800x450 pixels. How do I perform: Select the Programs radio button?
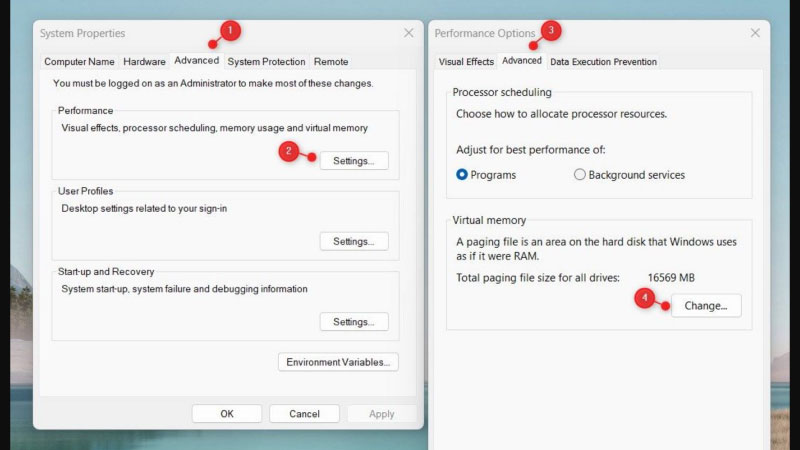(x=462, y=175)
